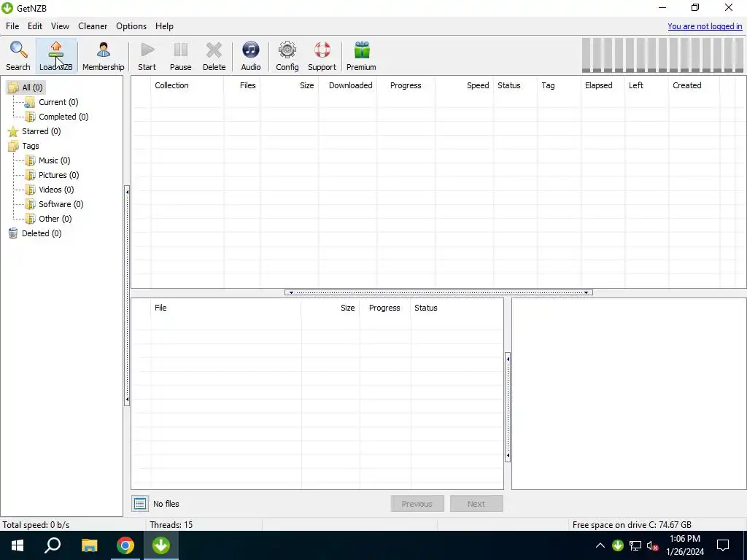Click the muted volume tray icon
Image resolution: width=747 pixels, height=560 pixels.
[x=653, y=545]
